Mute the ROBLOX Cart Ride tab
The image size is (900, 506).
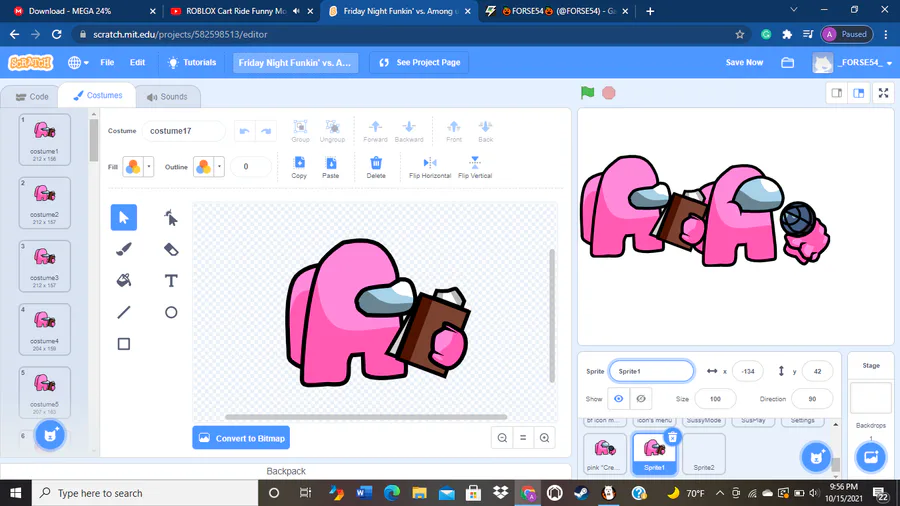click(x=296, y=11)
